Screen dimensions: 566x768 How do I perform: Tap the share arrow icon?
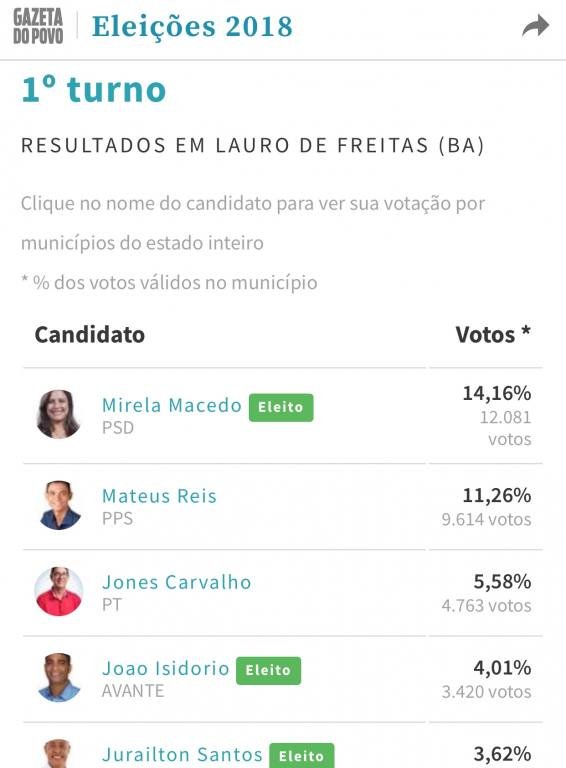pyautogui.click(x=536, y=26)
